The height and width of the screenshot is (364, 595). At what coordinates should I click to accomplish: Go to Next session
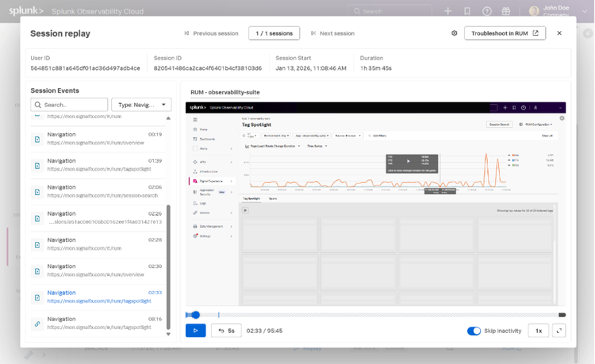pyautogui.click(x=332, y=33)
